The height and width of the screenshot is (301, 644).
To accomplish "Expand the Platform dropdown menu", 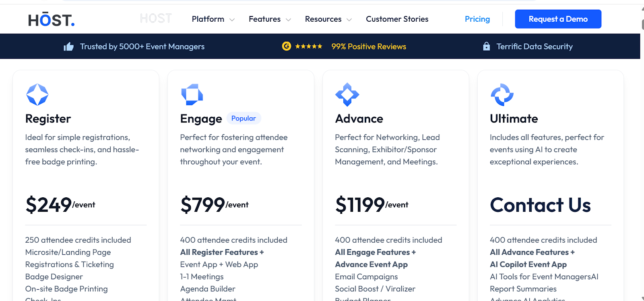I will coord(213,19).
